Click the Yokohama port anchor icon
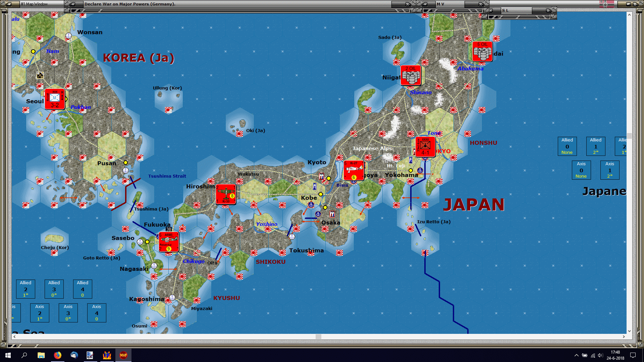Viewport: 644px width, 362px height. pyautogui.click(x=420, y=171)
